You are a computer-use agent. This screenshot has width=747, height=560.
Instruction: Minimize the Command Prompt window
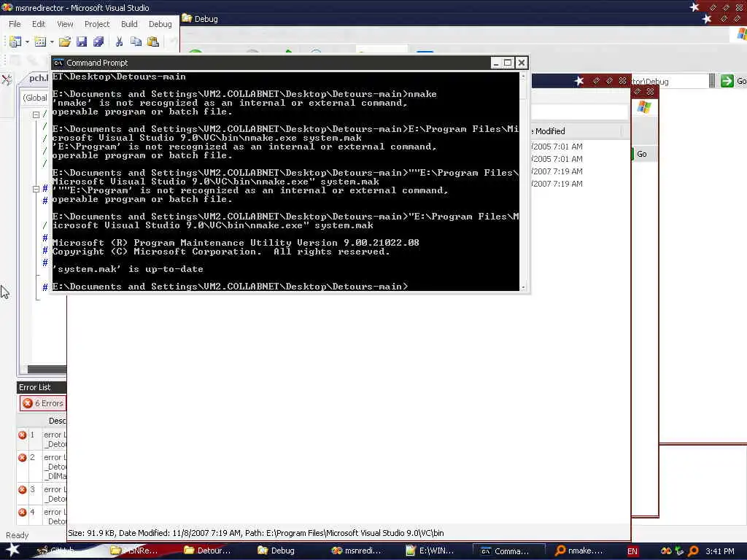pos(496,63)
